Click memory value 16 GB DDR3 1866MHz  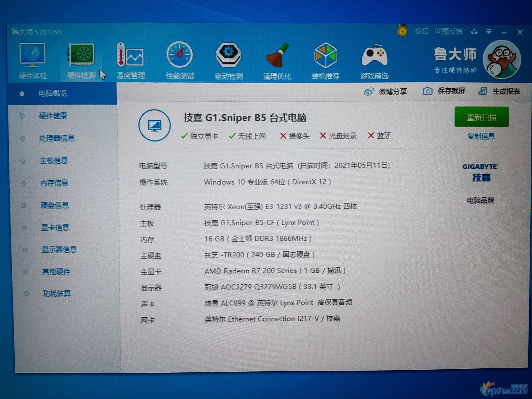258,239
